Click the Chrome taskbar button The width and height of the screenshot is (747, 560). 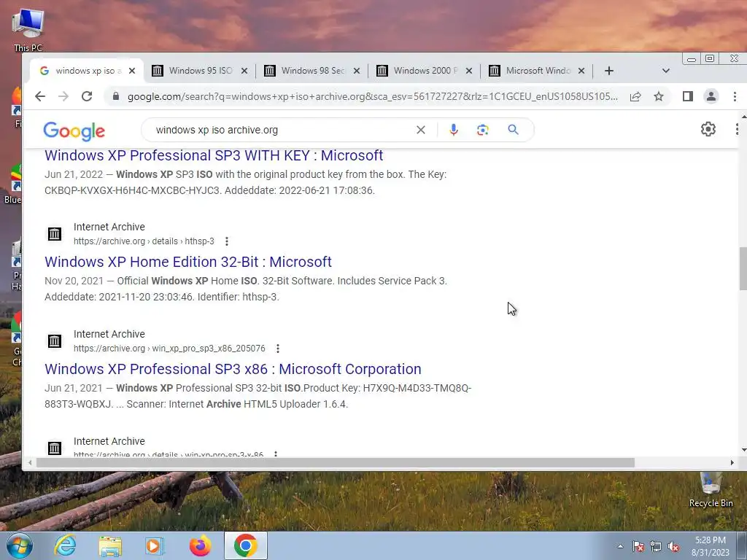coord(246,545)
